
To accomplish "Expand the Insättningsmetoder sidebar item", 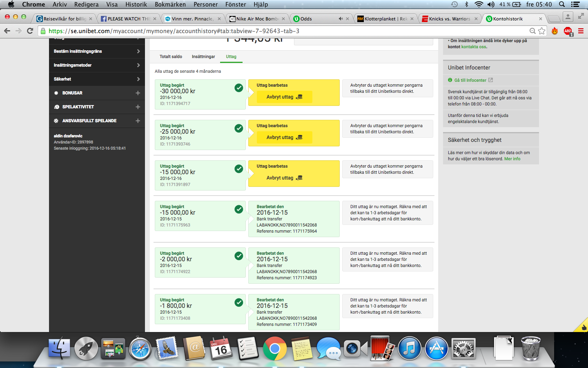I will point(97,65).
